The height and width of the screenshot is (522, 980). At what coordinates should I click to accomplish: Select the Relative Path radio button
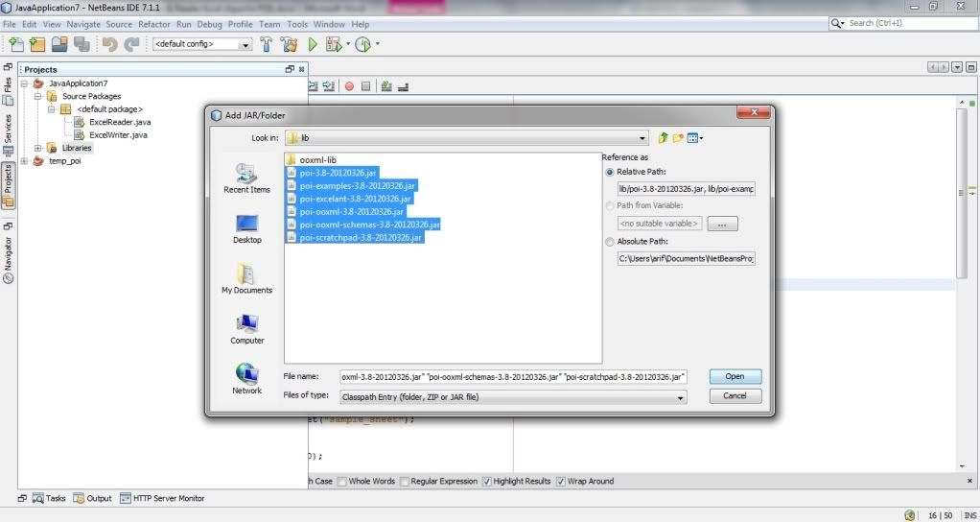pos(609,172)
